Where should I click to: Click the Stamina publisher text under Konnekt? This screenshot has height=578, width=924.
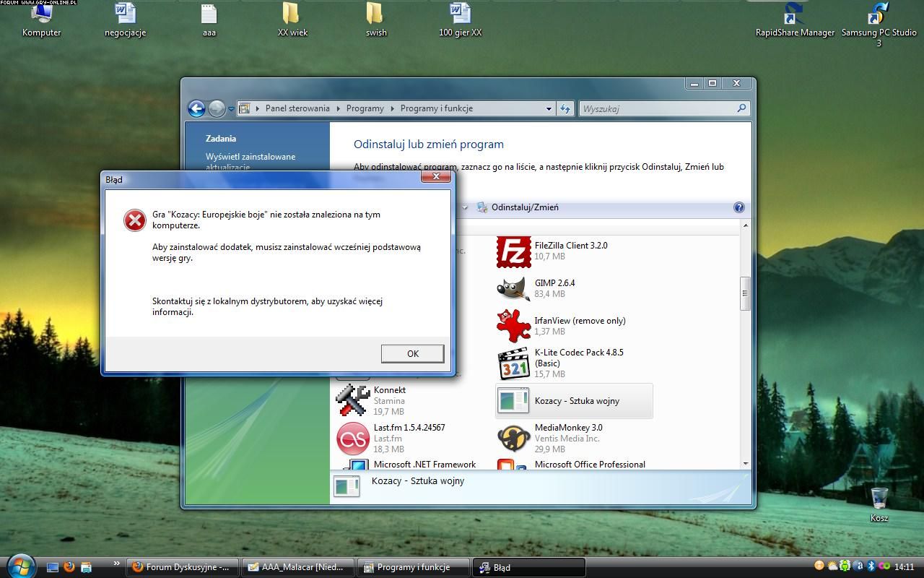[x=389, y=401]
